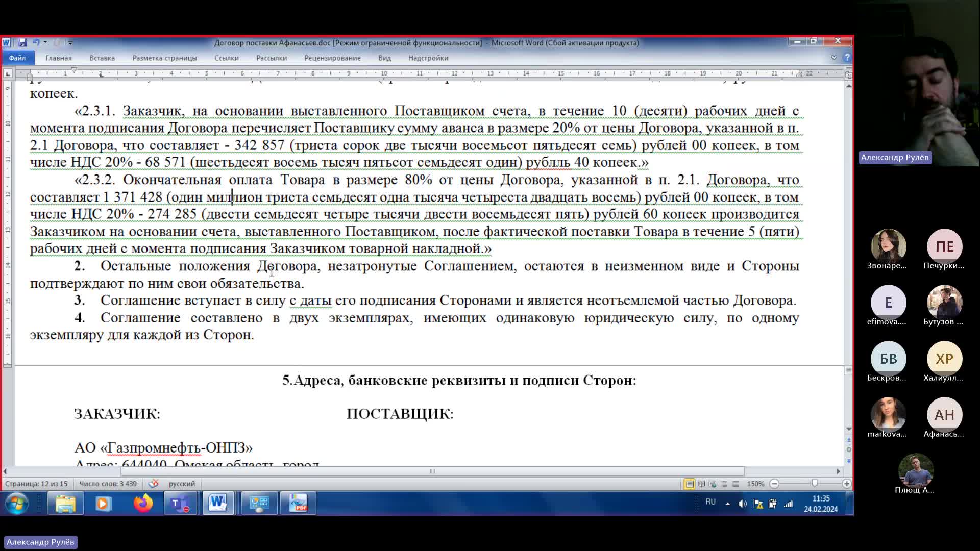Click the Redo icon in Quick Access toolbar
The width and height of the screenshot is (980, 551).
pos(57,42)
